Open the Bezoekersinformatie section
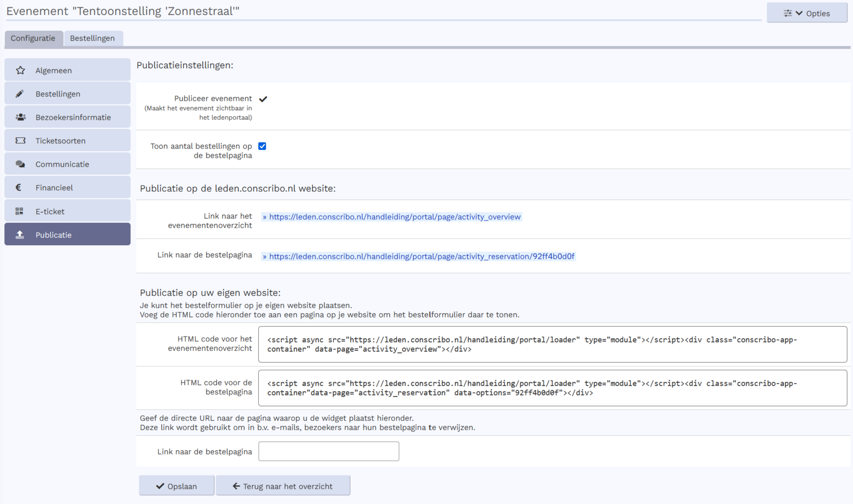Screen dimensions: 853x504 coord(67,117)
